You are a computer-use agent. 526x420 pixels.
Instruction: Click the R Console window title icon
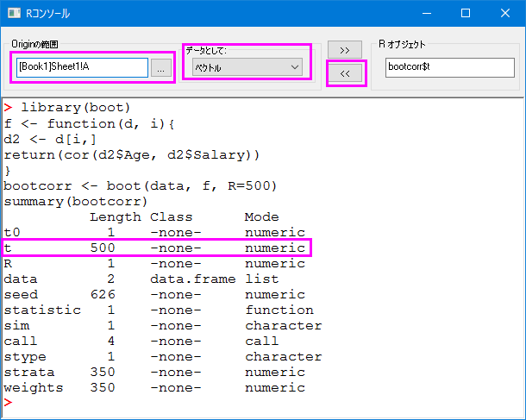(14, 13)
